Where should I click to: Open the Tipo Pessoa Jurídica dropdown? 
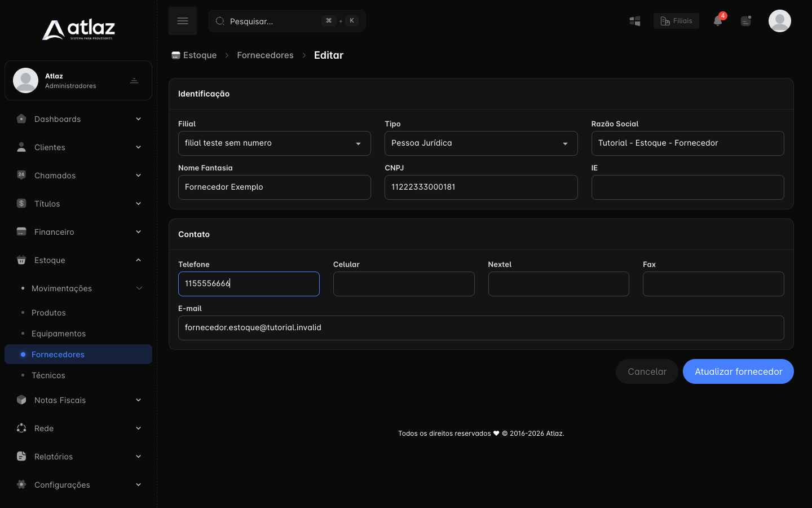coord(481,143)
